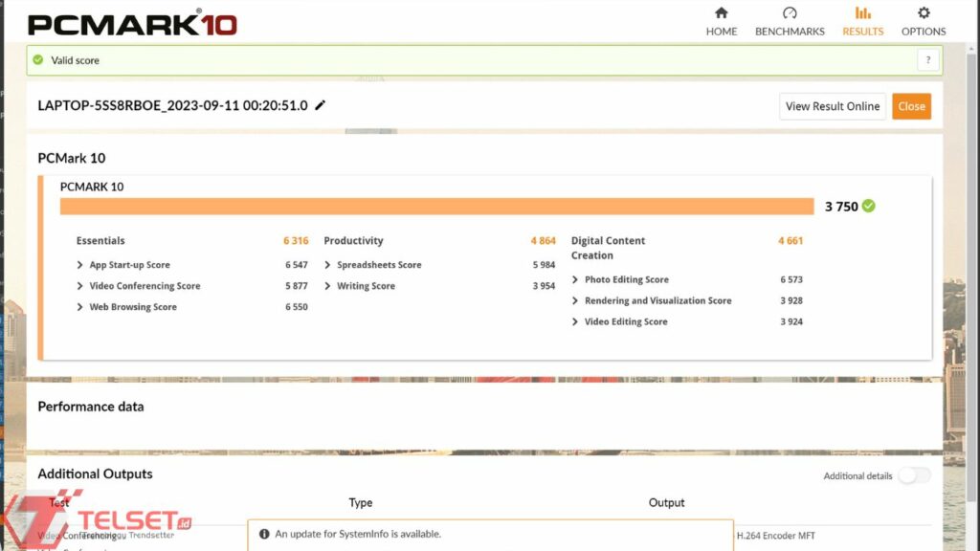Expand the Spreadsheets Score row
Image resolution: width=980 pixels, height=551 pixels.
[328, 265]
